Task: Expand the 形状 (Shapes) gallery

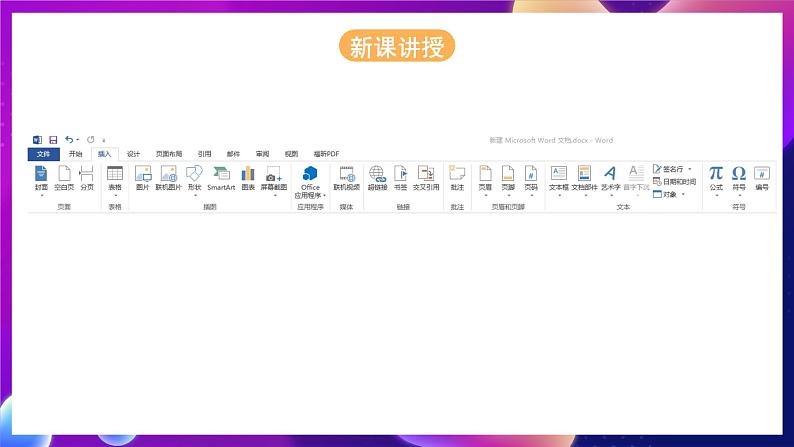Action: 194,180
